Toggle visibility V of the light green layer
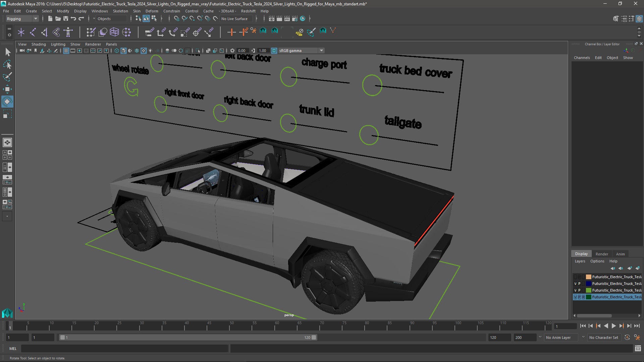644x362 pixels. (x=575, y=290)
